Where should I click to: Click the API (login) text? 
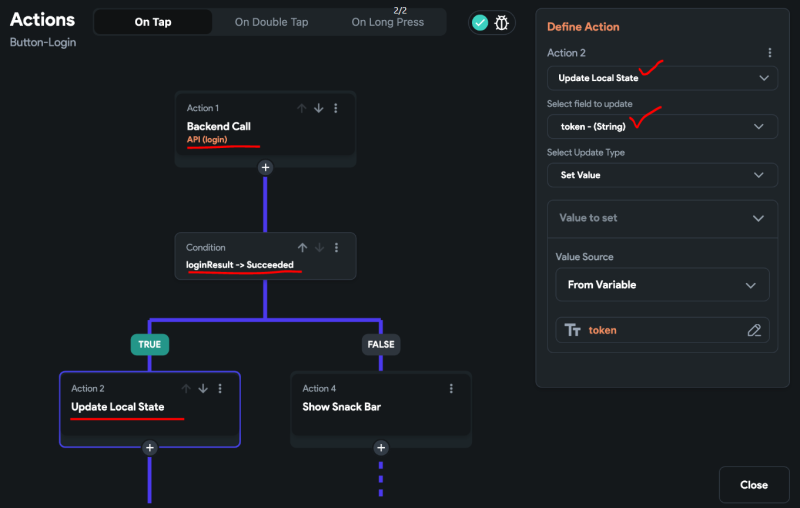[207, 140]
